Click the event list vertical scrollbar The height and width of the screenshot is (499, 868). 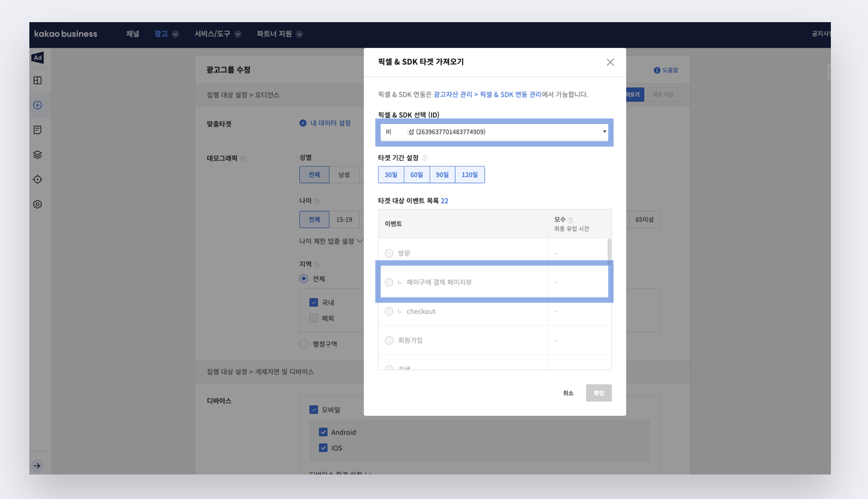(609, 252)
